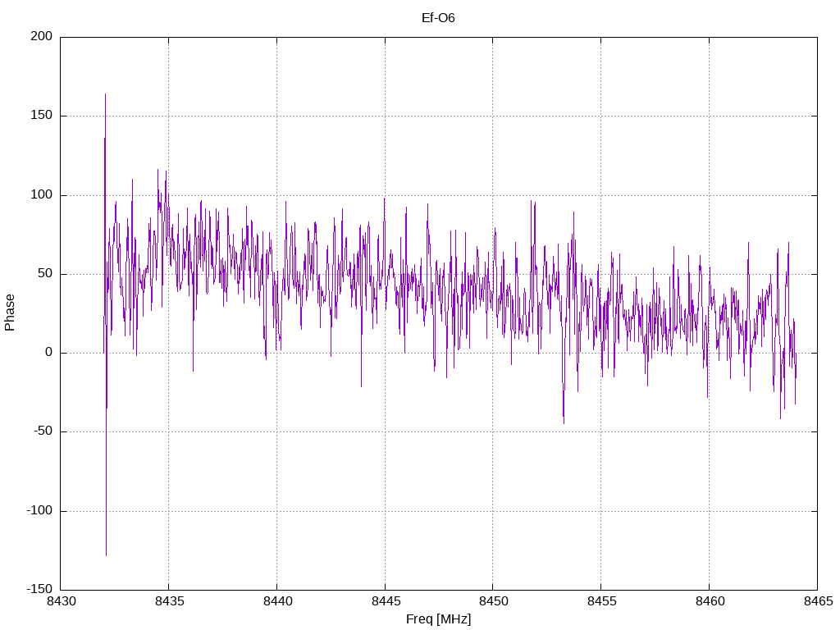Click the 150 y-axis tick label

[x=42, y=115]
